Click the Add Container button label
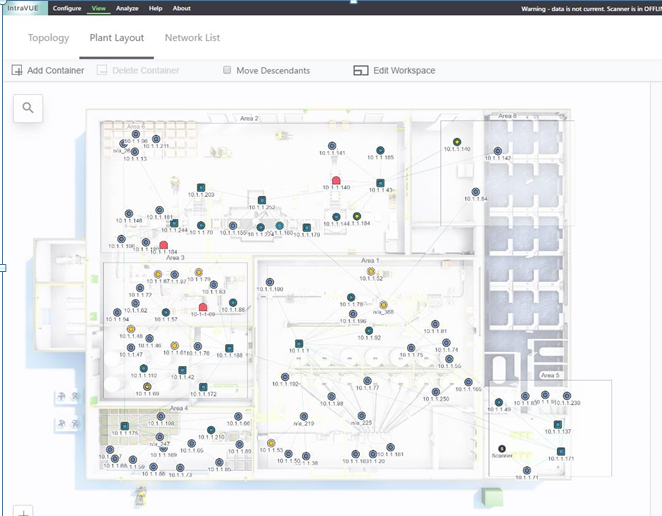This screenshot has width=662, height=516. pyautogui.click(x=56, y=71)
